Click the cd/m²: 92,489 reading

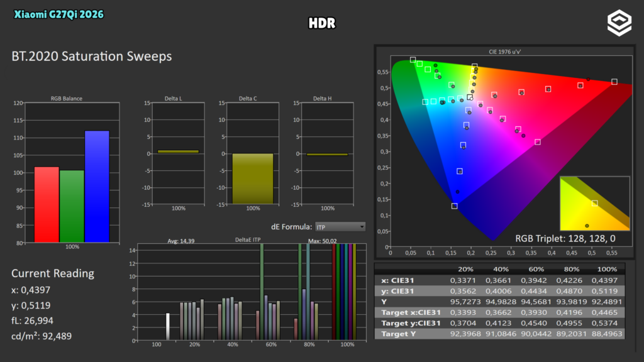point(42,336)
